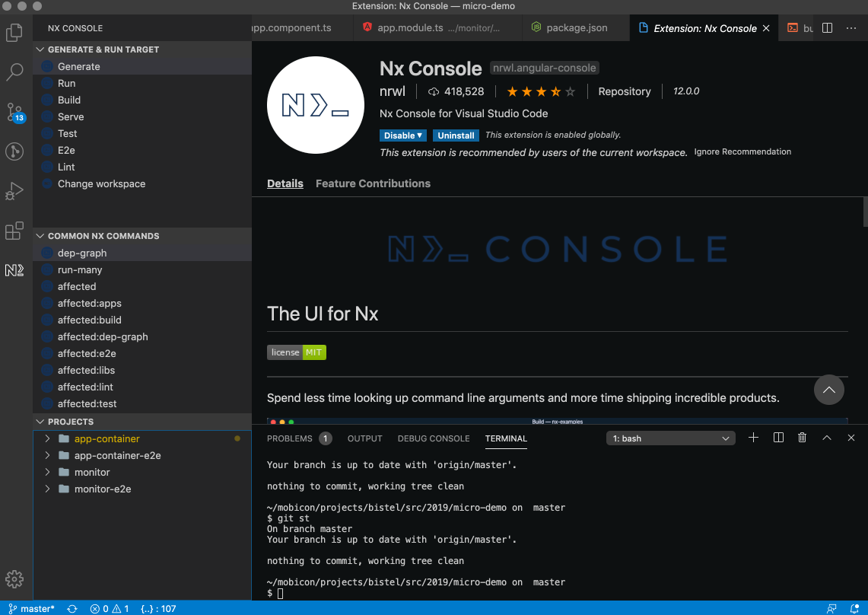Open errors and warnings status indicator
This screenshot has height=615, width=868.
pos(110,608)
